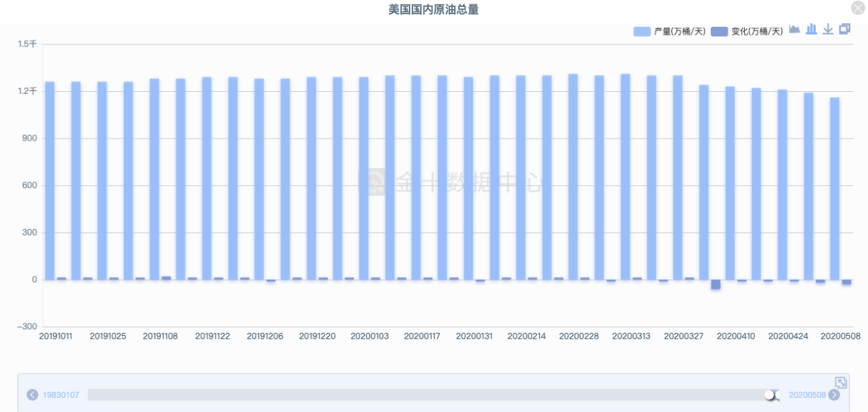Select the largest negative change bar
Viewport: 868px width, 412px height.
716,284
